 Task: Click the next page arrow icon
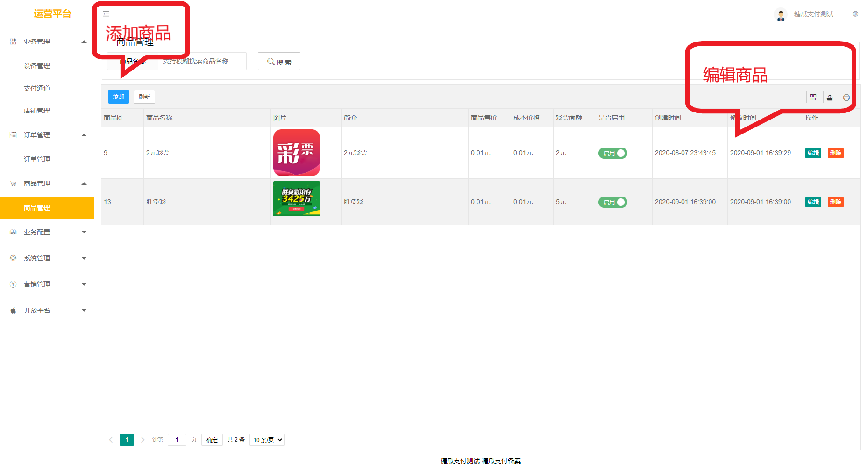(142, 440)
